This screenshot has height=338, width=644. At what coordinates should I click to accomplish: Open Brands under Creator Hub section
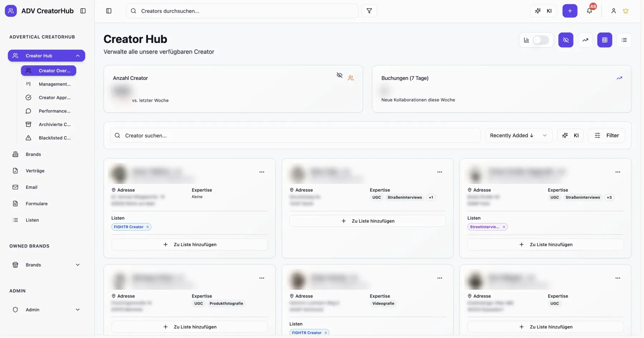coord(47,154)
